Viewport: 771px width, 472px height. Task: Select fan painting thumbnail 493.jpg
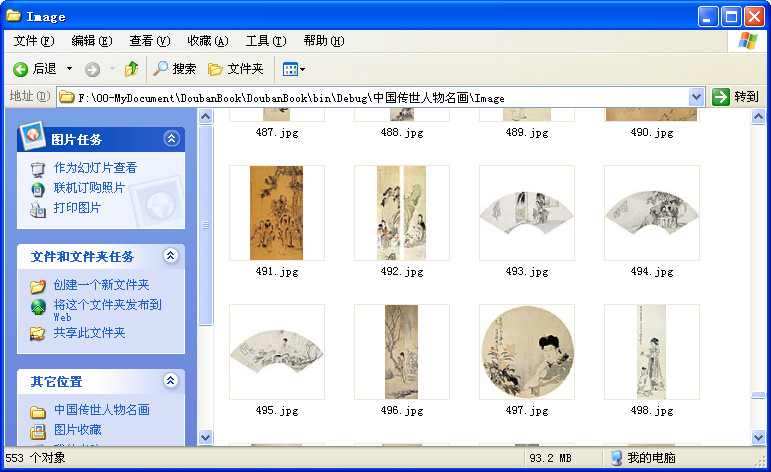coord(527,212)
